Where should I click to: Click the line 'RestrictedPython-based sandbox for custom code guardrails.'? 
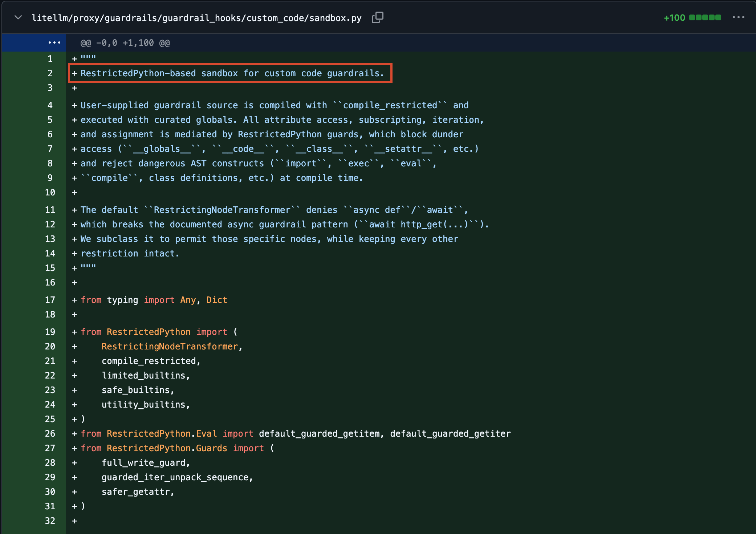click(232, 73)
